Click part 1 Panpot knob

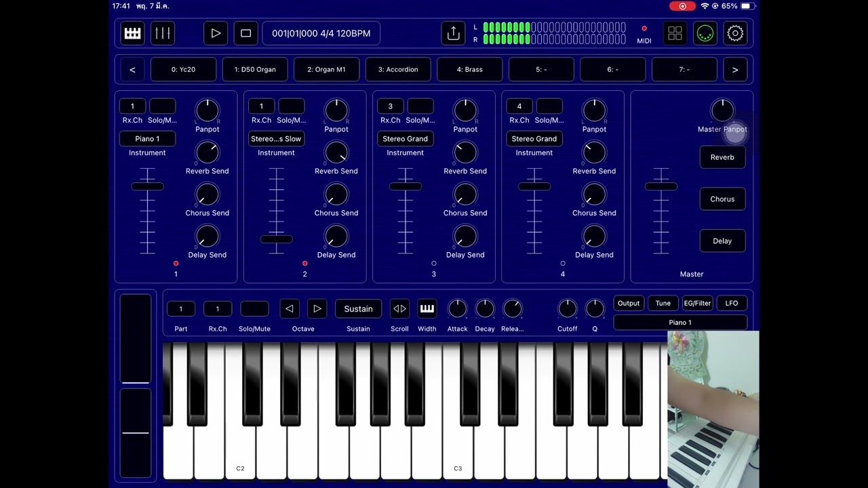click(207, 110)
